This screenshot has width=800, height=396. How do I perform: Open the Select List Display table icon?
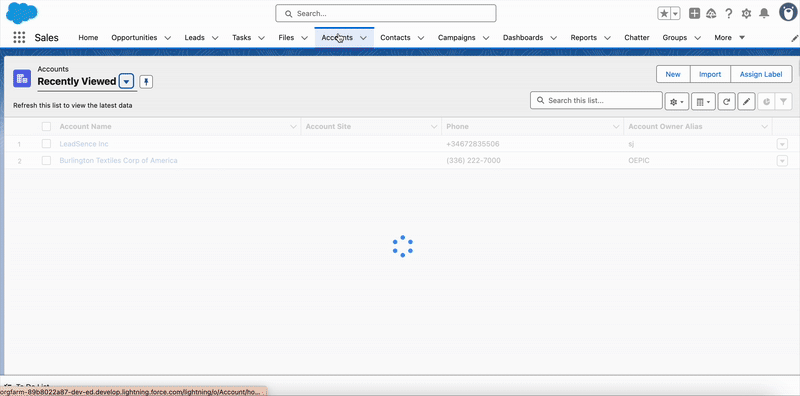pyautogui.click(x=703, y=102)
